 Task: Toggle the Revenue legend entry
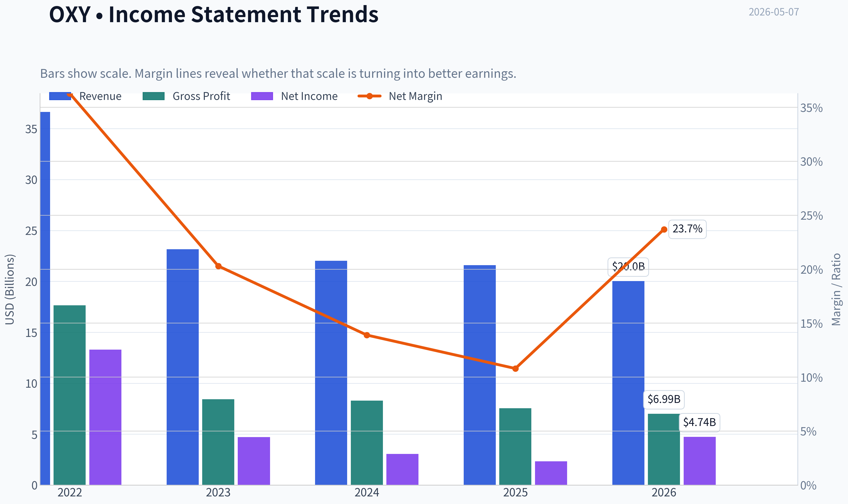pyautogui.click(x=85, y=96)
